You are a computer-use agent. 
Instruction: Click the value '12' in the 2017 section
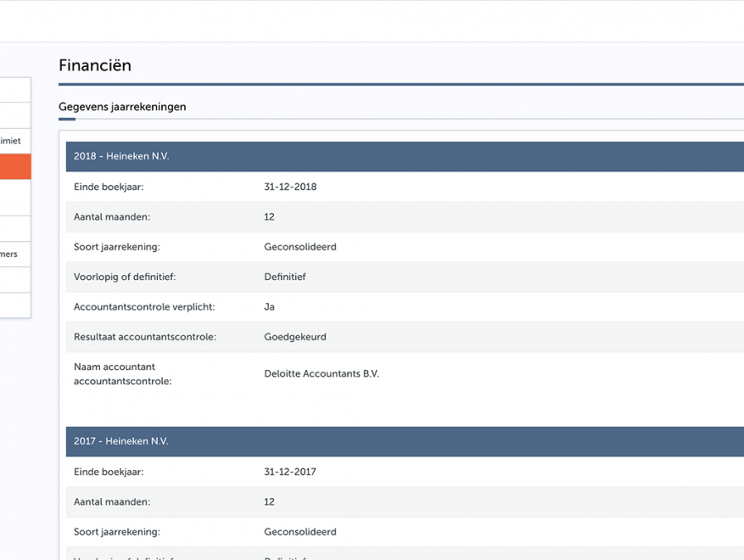click(x=269, y=501)
